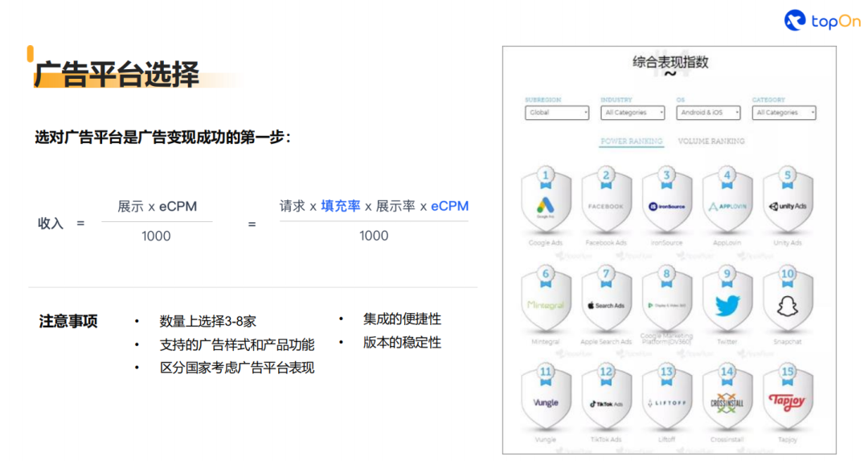The image size is (868, 461).
Task: Click the 展示 x eCPM numerator text
Action: 158,207
